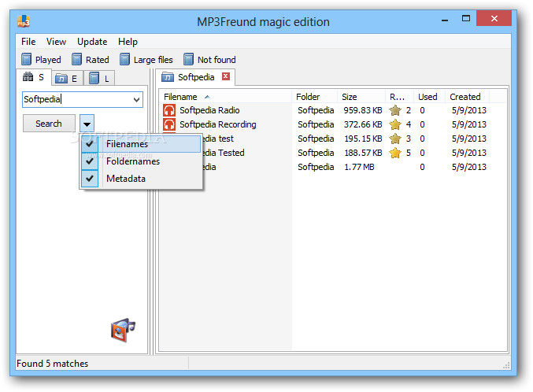This screenshot has width=533, height=392.
Task: Sort by the R... rating column header
Action: click(399, 97)
